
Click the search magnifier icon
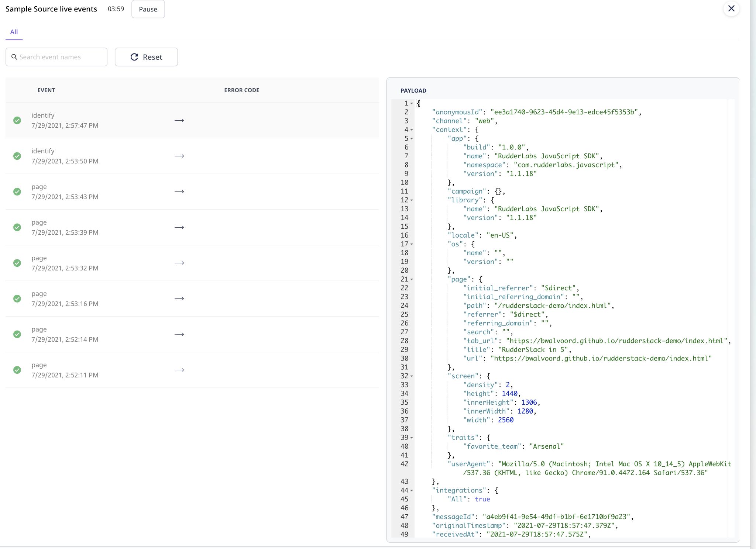point(14,57)
